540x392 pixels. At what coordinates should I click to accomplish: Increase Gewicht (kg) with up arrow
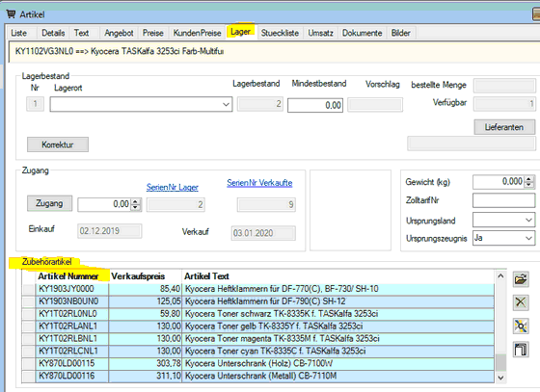coord(529,179)
